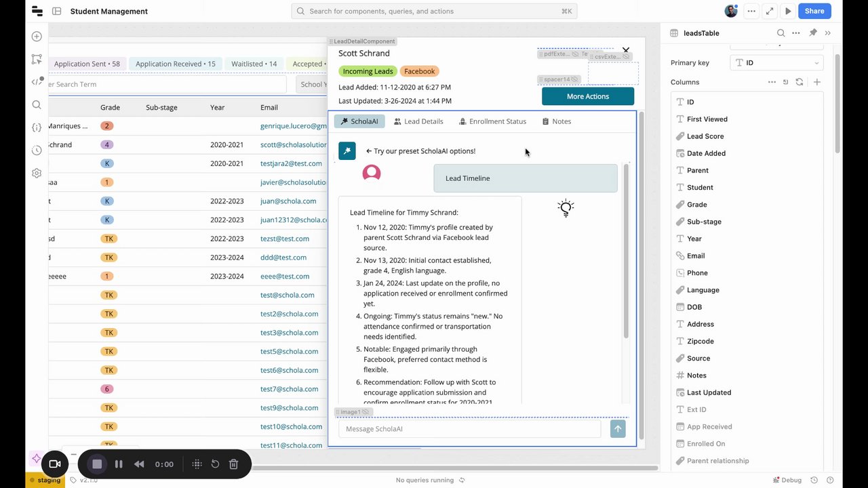Add a new column with plus icon
868x488 pixels.
tap(817, 82)
